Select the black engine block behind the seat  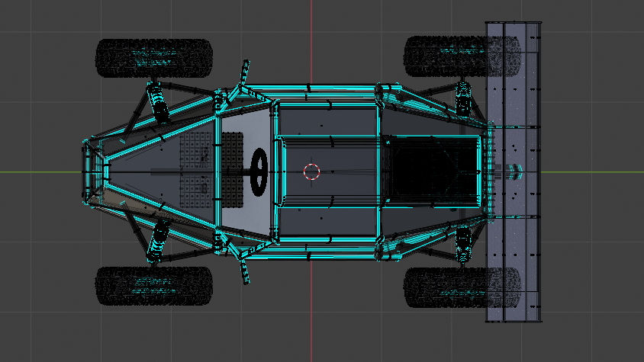point(431,171)
